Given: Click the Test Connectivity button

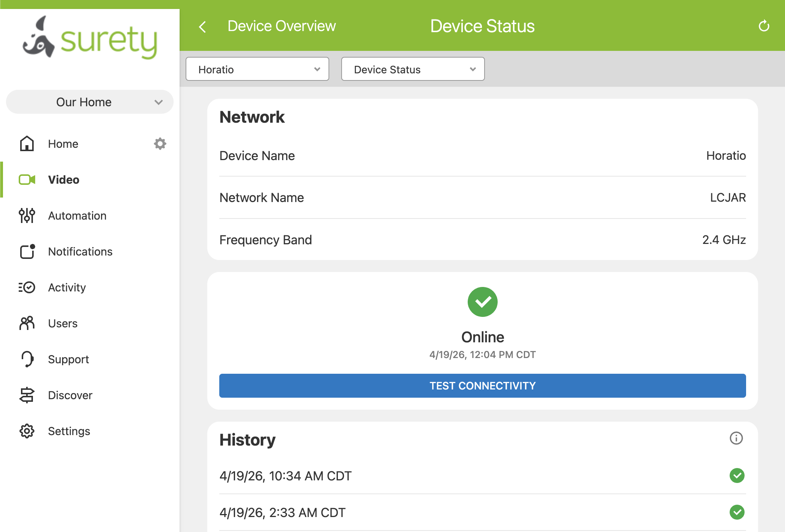Looking at the screenshot, I should 483,385.
